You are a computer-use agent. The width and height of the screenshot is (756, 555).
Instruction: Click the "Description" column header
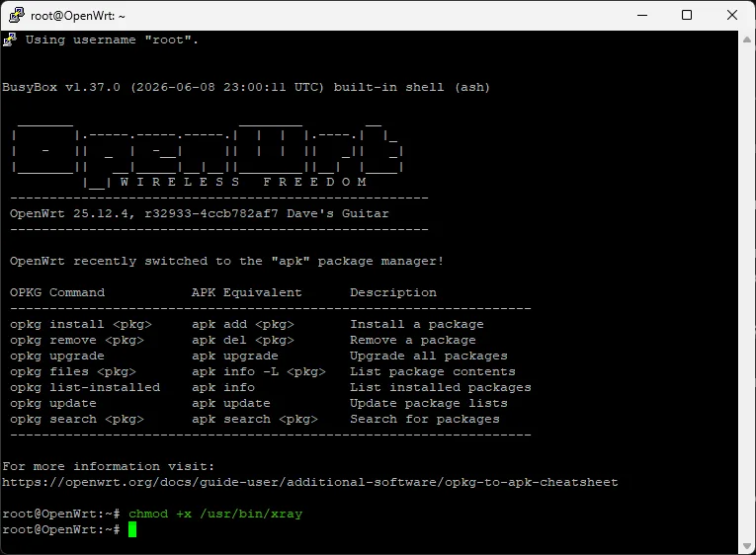393,292
